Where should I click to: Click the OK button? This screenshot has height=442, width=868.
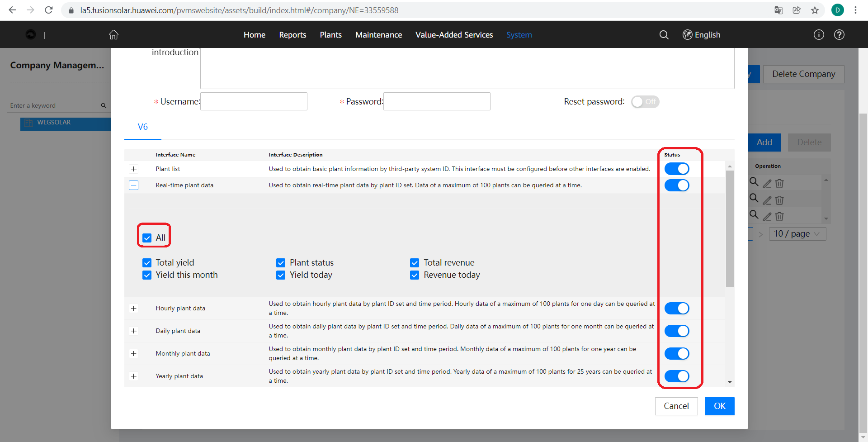coord(719,406)
